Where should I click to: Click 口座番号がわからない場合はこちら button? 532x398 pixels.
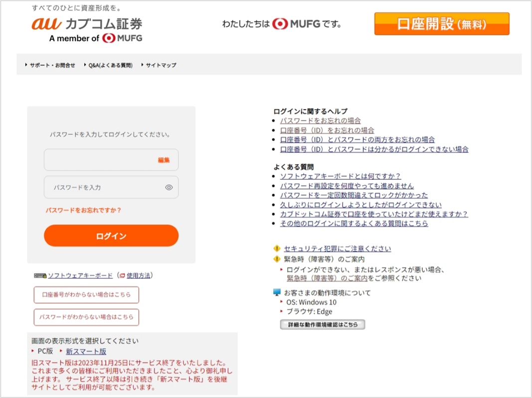tap(86, 294)
